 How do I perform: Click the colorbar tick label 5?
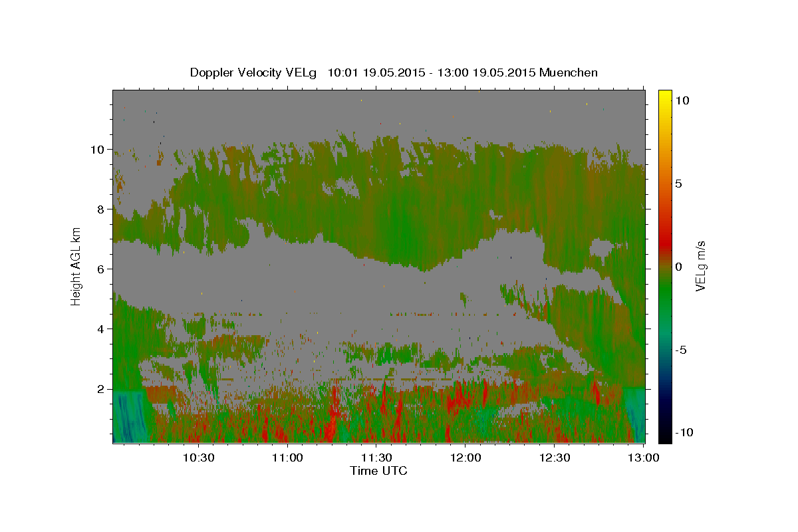pos(678,184)
